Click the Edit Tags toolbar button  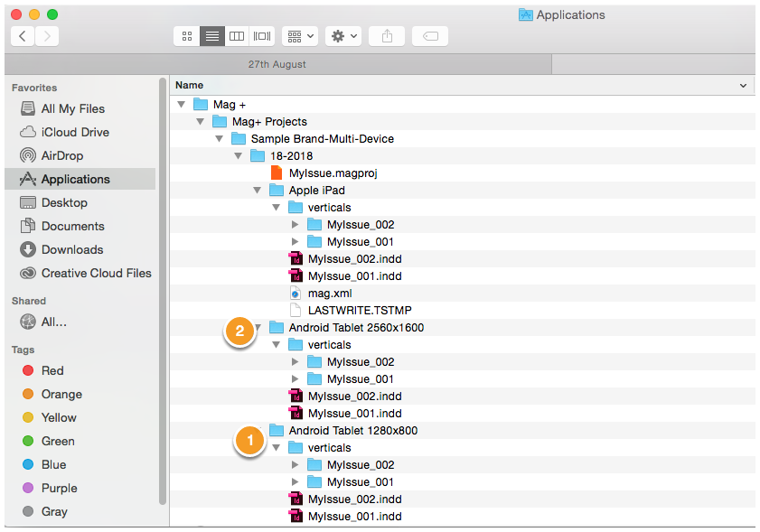(x=430, y=36)
